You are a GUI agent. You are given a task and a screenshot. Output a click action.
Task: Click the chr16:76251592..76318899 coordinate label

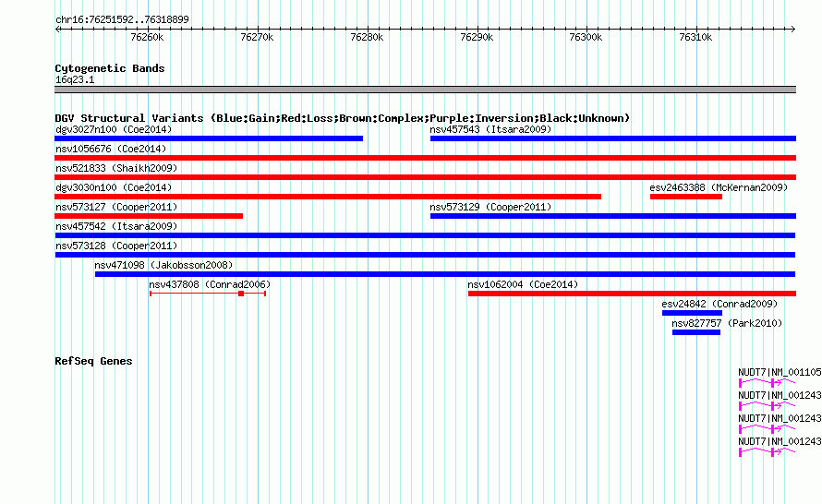pyautogui.click(x=122, y=19)
